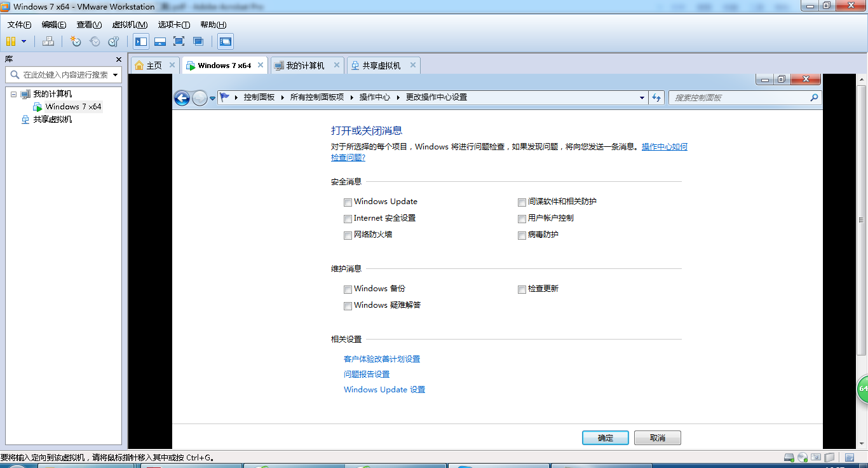
Task: Click the 确定 button
Action: pyautogui.click(x=606, y=437)
